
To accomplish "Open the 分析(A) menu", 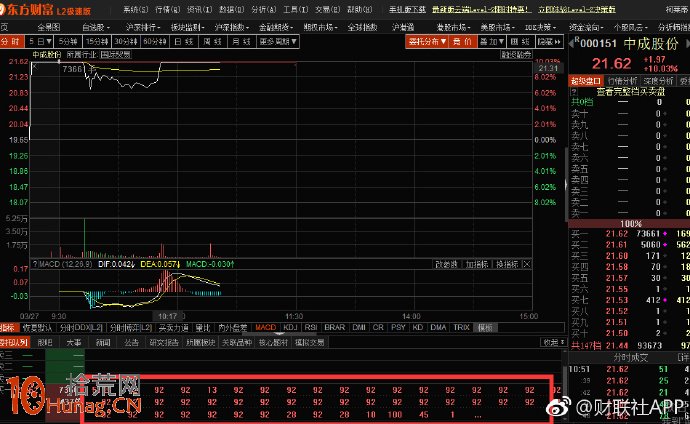I will point(264,9).
